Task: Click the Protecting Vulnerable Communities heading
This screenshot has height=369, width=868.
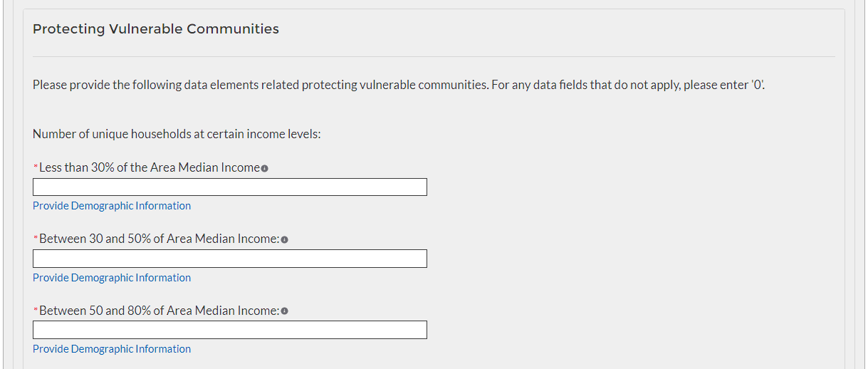Action: (156, 29)
